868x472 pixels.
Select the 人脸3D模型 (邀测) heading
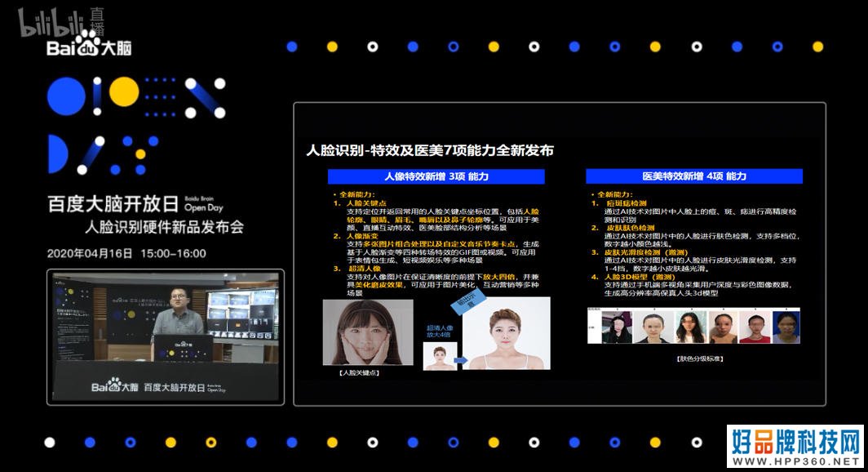click(640, 277)
